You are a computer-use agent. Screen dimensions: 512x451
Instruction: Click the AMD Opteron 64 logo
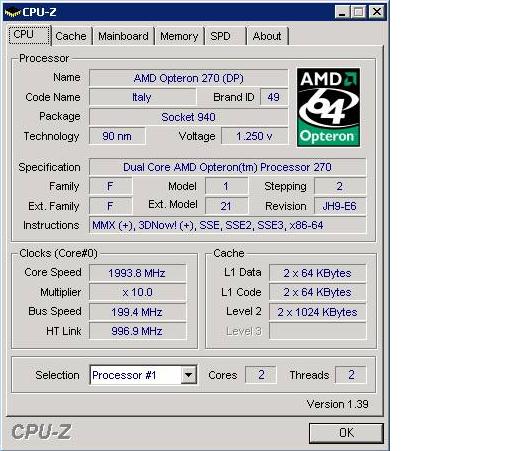328,107
